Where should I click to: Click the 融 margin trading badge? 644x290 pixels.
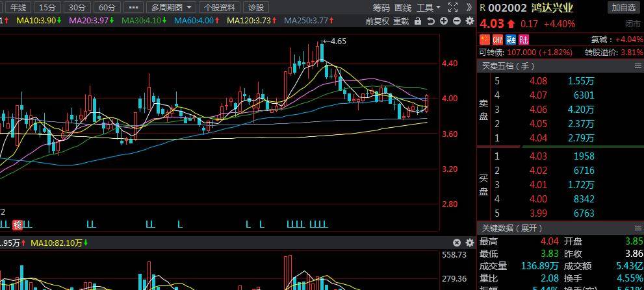[x=510, y=40]
